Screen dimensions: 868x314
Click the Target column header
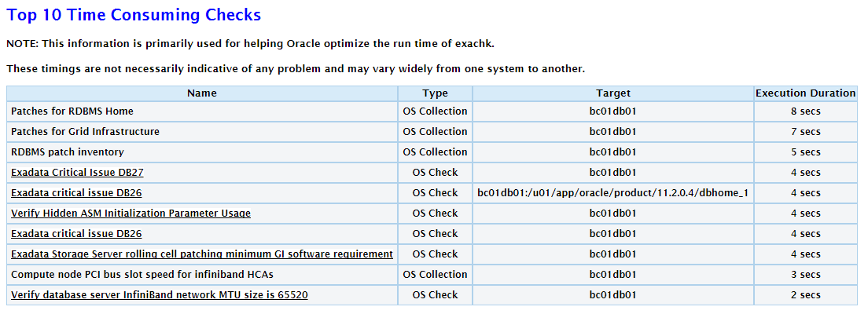612,93
